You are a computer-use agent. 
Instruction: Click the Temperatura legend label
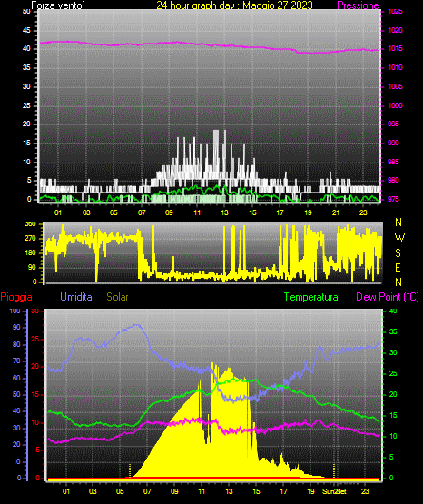tap(311, 297)
